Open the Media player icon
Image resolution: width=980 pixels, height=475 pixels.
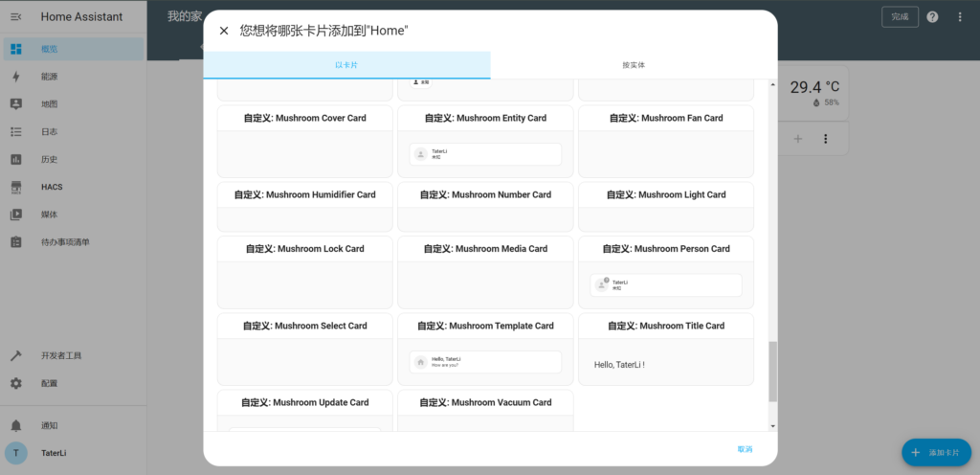pyautogui.click(x=16, y=215)
